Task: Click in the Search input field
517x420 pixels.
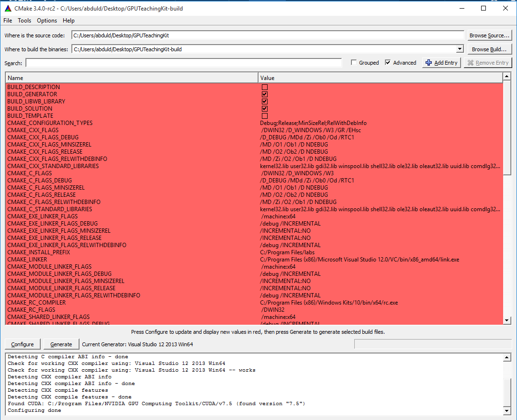Action: point(184,63)
